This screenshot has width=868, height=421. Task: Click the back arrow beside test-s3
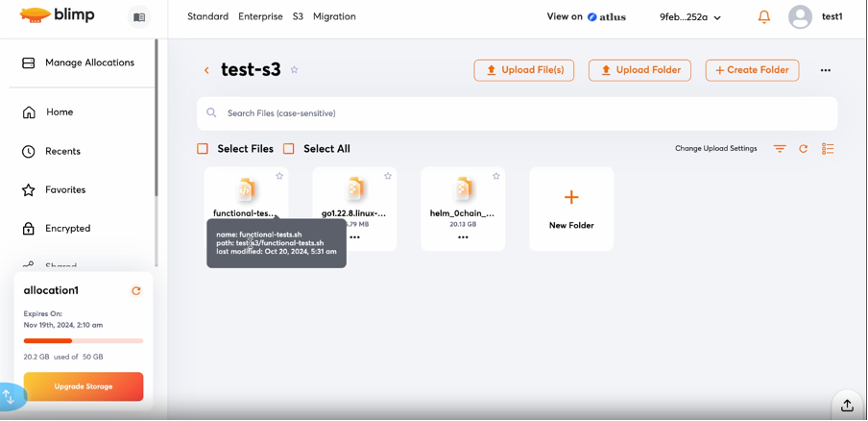(x=206, y=70)
